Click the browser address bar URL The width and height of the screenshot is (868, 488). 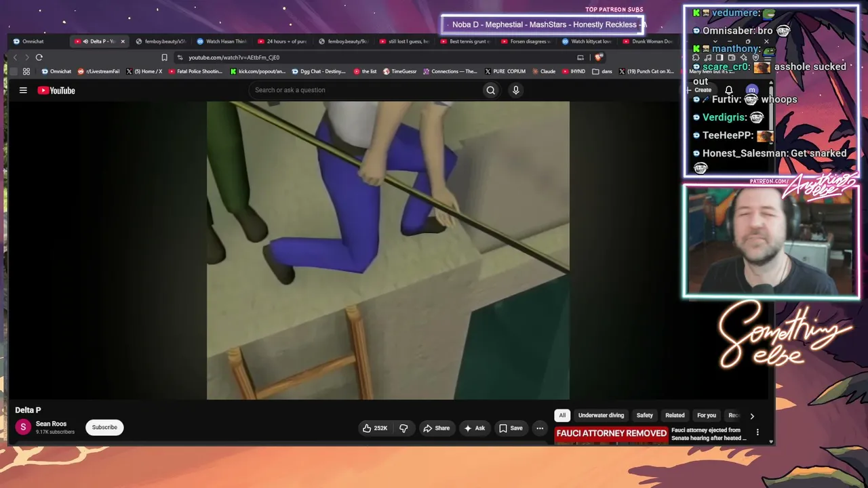pyautogui.click(x=234, y=58)
